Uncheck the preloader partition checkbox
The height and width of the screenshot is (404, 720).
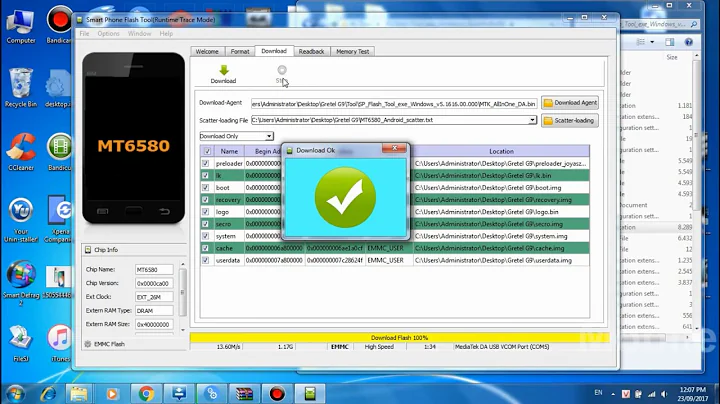pos(205,163)
